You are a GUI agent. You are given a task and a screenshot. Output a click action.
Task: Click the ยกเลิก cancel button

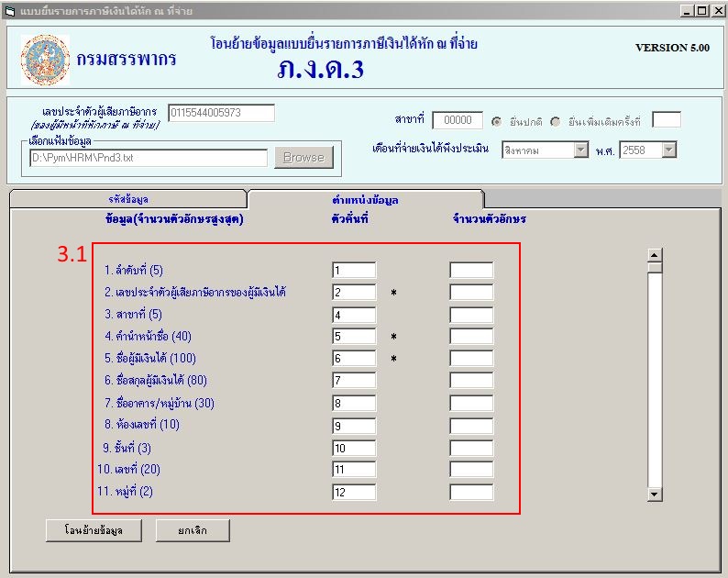(193, 530)
